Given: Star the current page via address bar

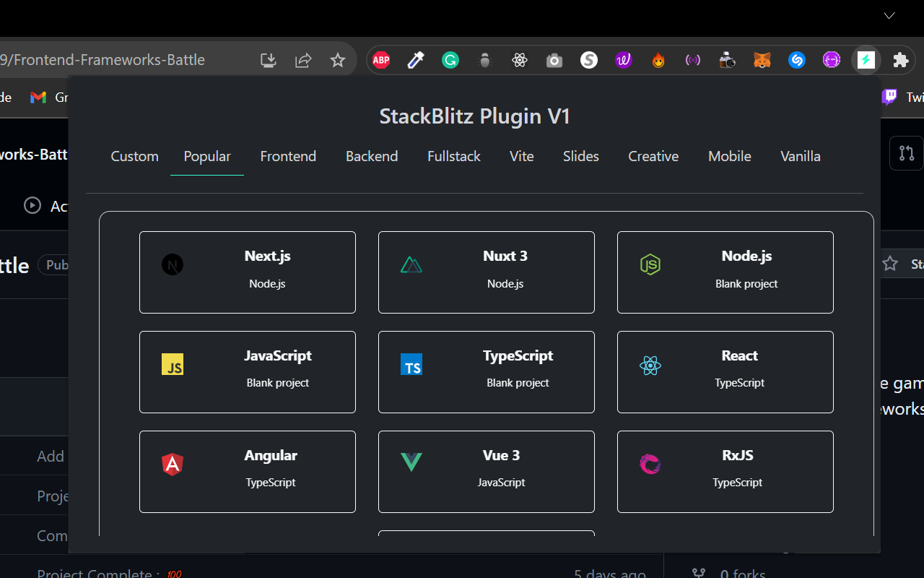Looking at the screenshot, I should 337,60.
